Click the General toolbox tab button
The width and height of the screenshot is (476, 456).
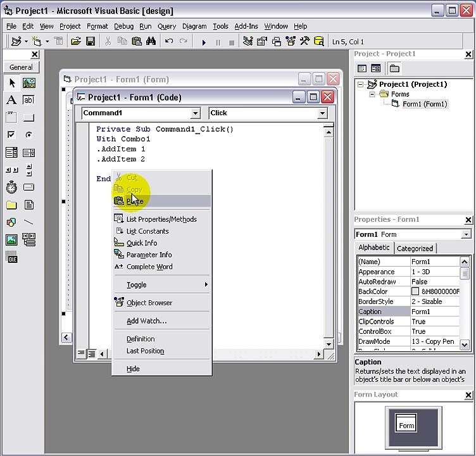pos(22,67)
